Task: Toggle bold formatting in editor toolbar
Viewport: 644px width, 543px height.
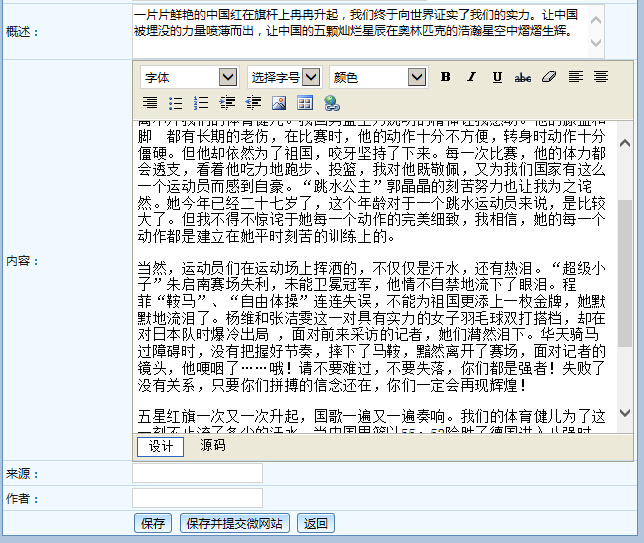Action: click(446, 77)
